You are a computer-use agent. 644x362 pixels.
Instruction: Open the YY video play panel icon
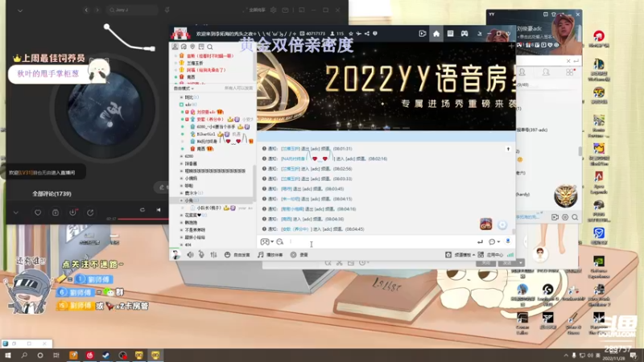tap(422, 34)
